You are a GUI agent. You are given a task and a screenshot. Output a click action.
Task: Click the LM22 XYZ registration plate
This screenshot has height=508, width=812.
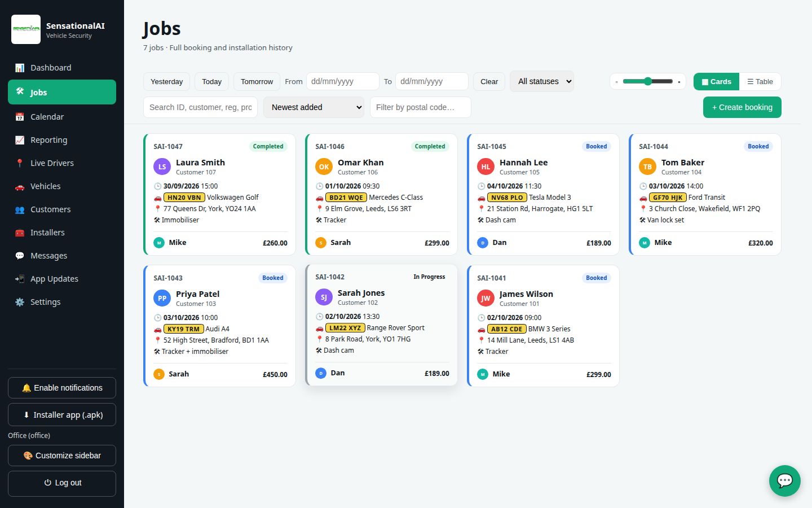(345, 328)
